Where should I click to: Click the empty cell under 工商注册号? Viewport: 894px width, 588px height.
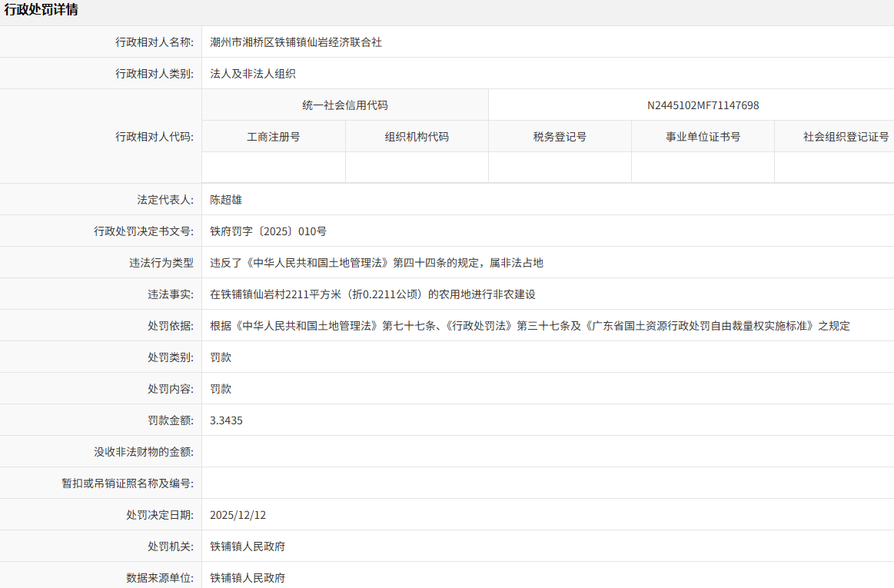point(274,168)
